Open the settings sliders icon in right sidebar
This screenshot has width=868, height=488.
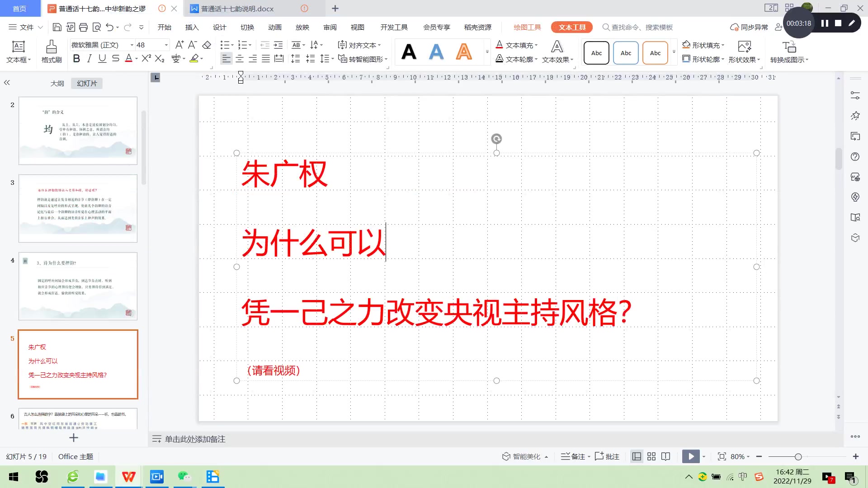tap(855, 95)
